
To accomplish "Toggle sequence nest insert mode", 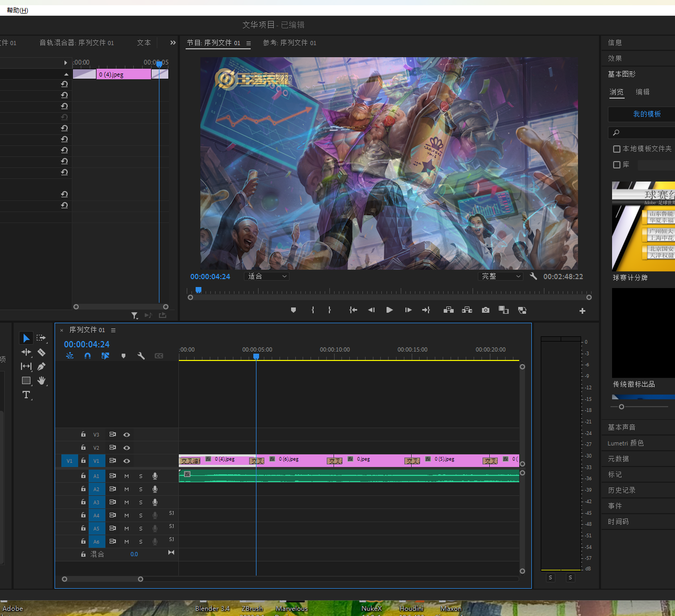I will click(x=70, y=356).
